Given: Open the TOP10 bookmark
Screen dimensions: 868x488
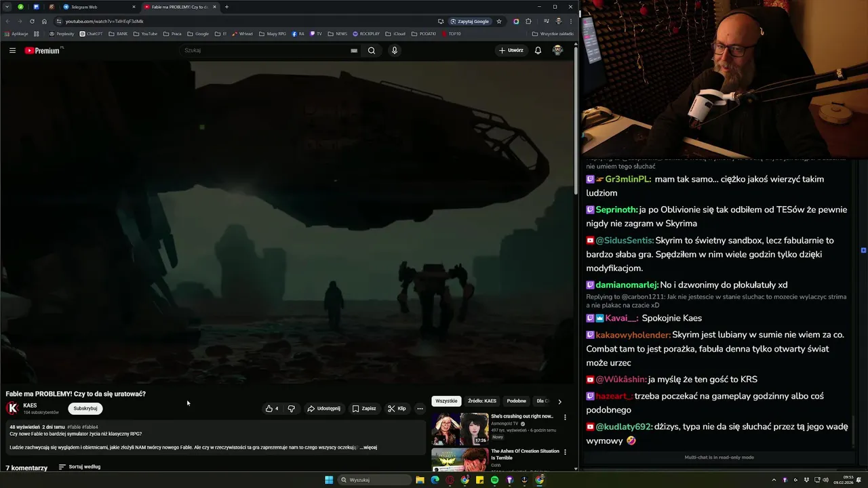Looking at the screenshot, I should [451, 33].
